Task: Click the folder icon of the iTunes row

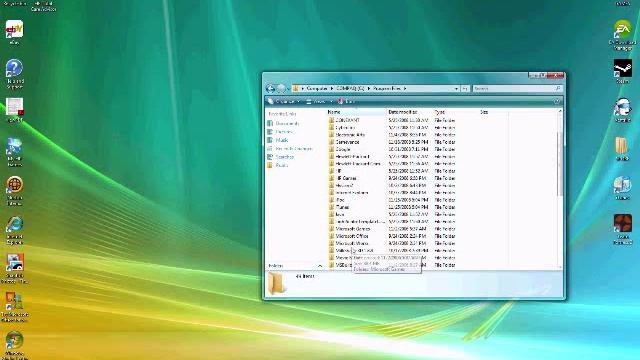Action: point(331,207)
